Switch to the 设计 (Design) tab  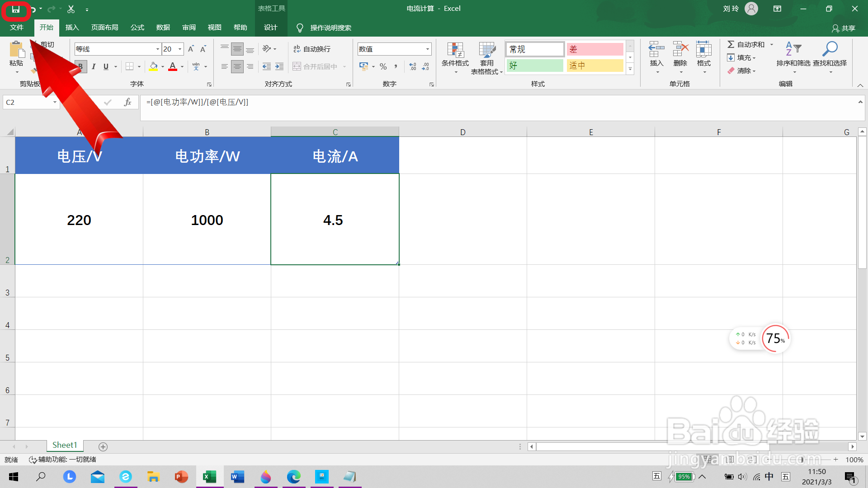[270, 28]
